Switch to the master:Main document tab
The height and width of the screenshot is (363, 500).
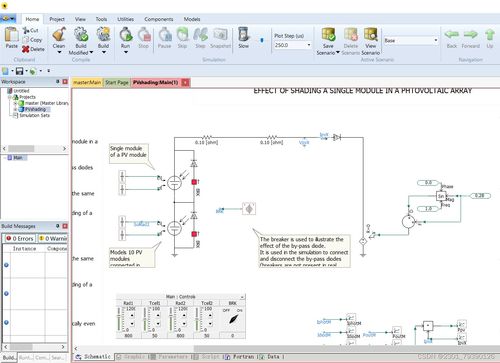(x=87, y=82)
